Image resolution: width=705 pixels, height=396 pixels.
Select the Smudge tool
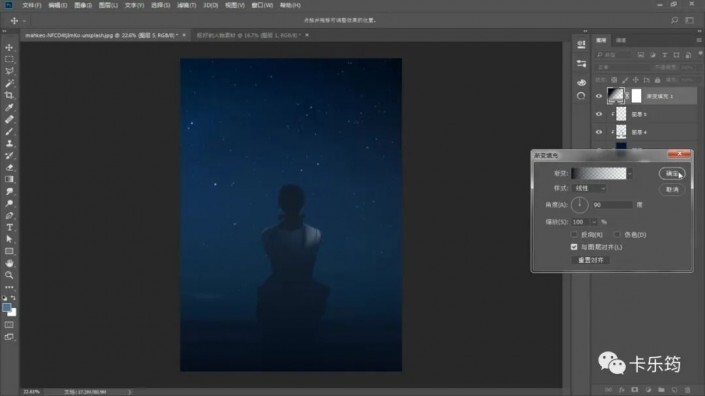(9, 191)
